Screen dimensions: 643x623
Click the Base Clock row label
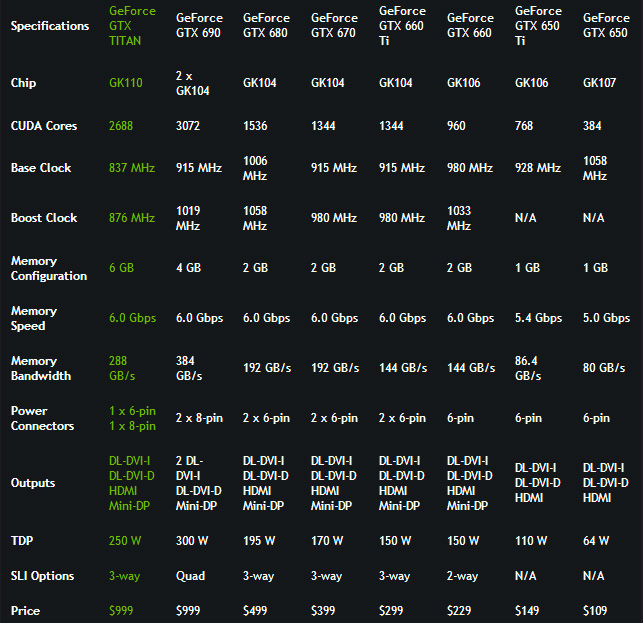point(41,168)
